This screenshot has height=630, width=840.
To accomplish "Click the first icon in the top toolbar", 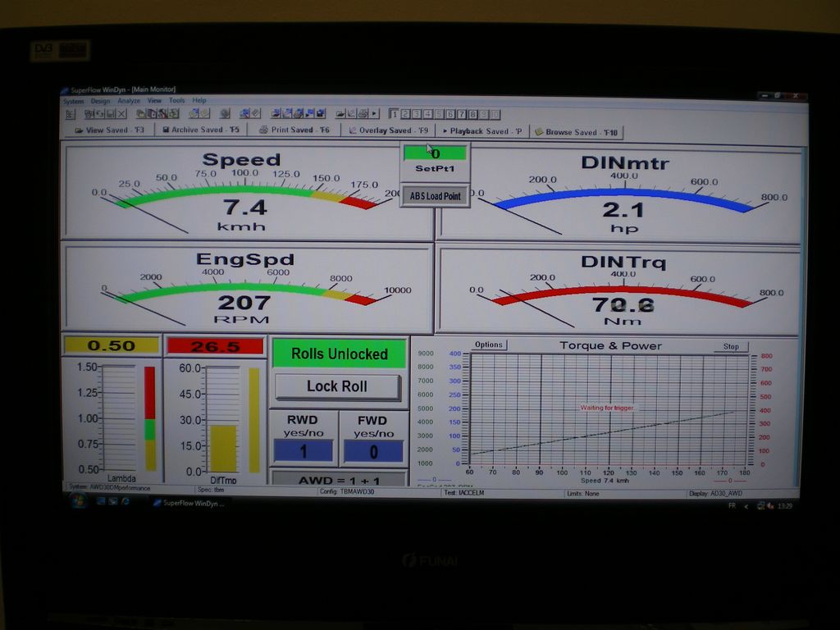I will pos(70,113).
